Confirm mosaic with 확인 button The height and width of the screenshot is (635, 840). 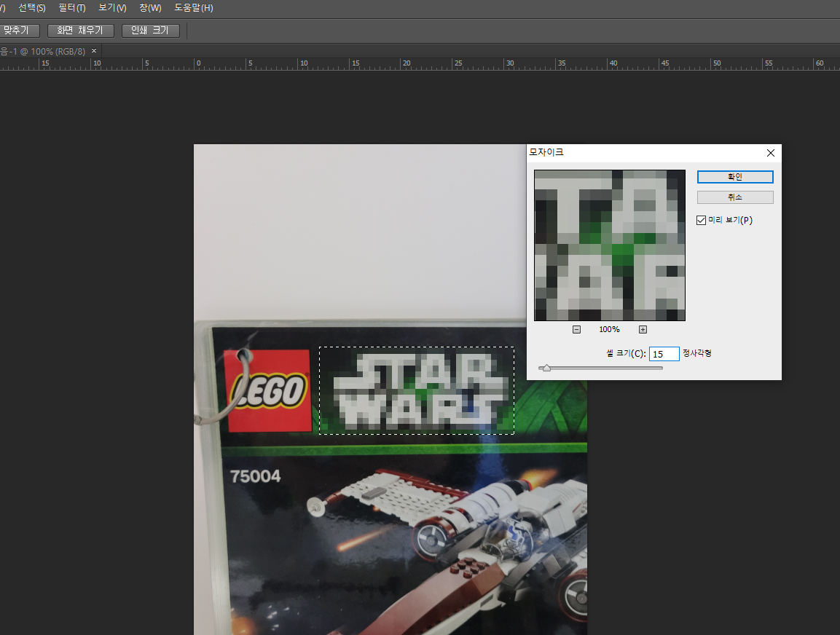click(734, 177)
